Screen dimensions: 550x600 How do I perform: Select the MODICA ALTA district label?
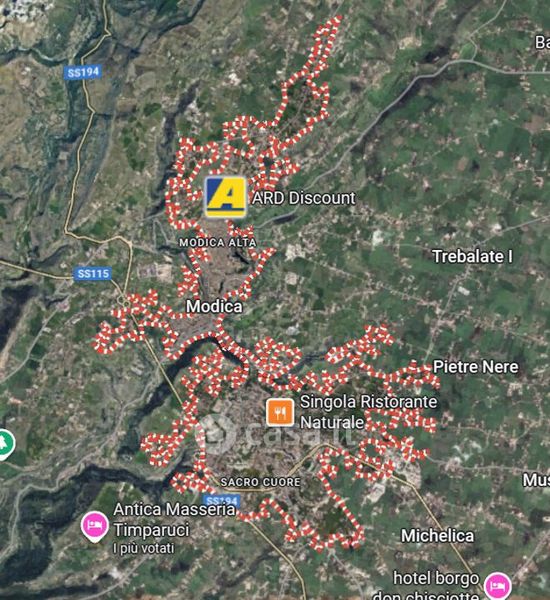point(218,243)
